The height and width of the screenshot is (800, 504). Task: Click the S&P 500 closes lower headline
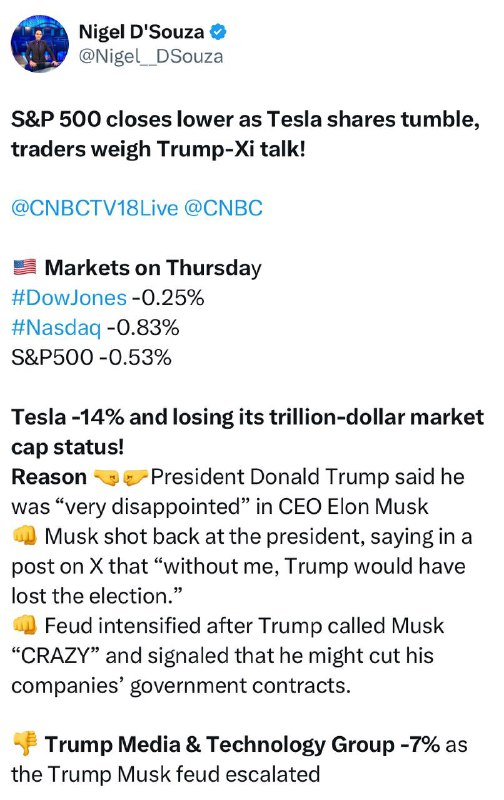[x=245, y=134]
